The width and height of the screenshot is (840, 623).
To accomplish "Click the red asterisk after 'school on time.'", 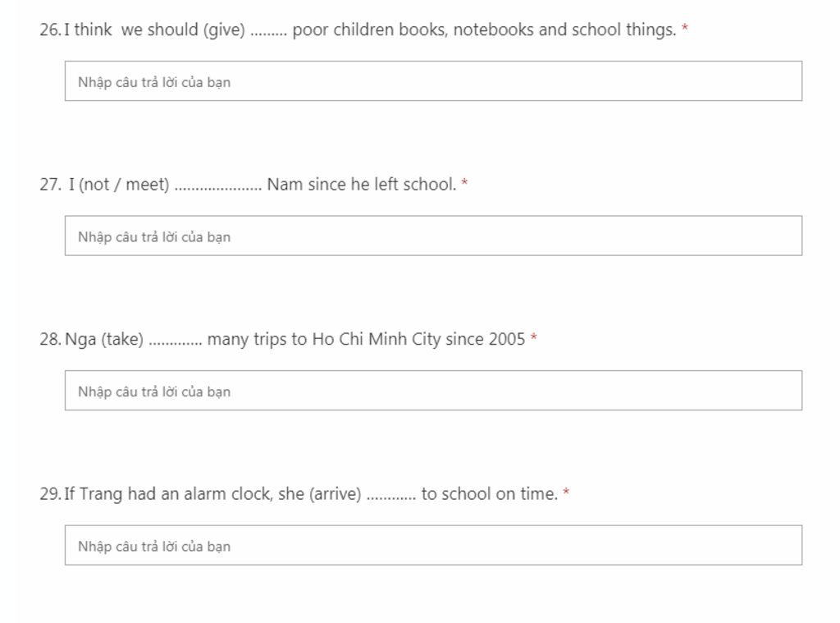I will (x=566, y=492).
